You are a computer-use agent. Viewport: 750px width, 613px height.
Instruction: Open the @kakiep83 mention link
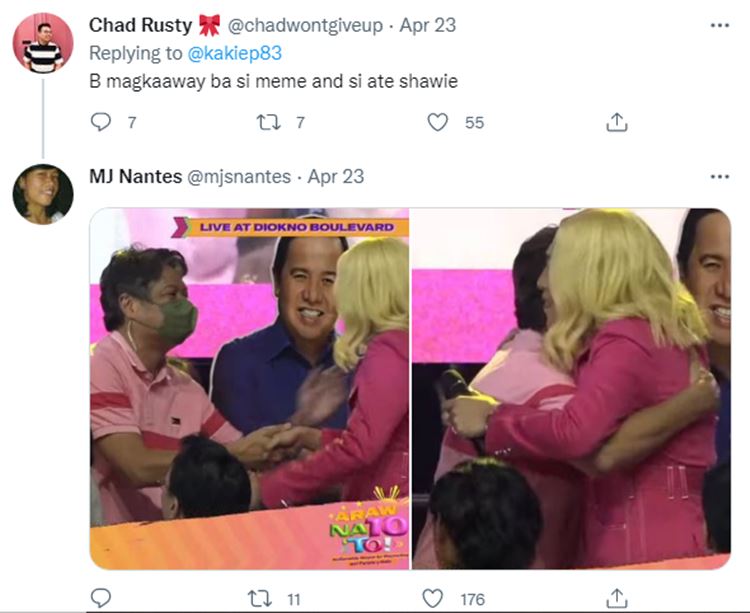pyautogui.click(x=234, y=53)
